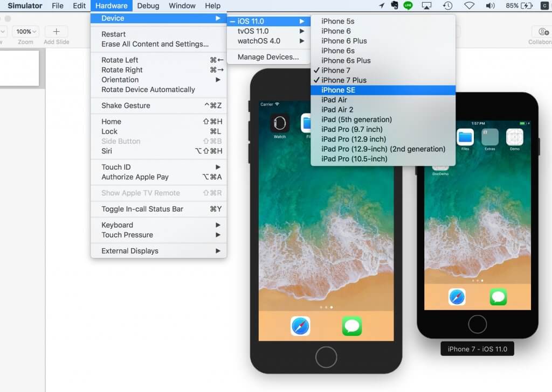Viewport: 552px width, 392px height.
Task: Choose Lock from Hardware menu
Action: click(x=158, y=131)
